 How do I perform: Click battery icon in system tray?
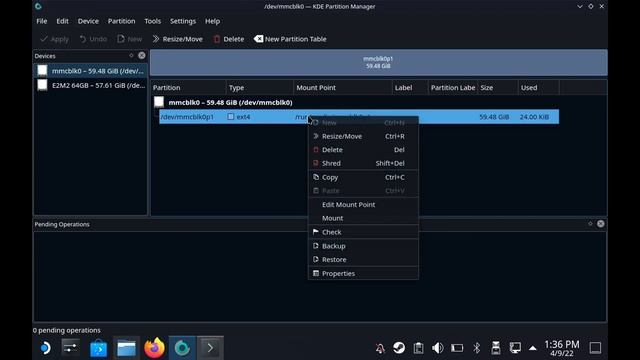457,348
